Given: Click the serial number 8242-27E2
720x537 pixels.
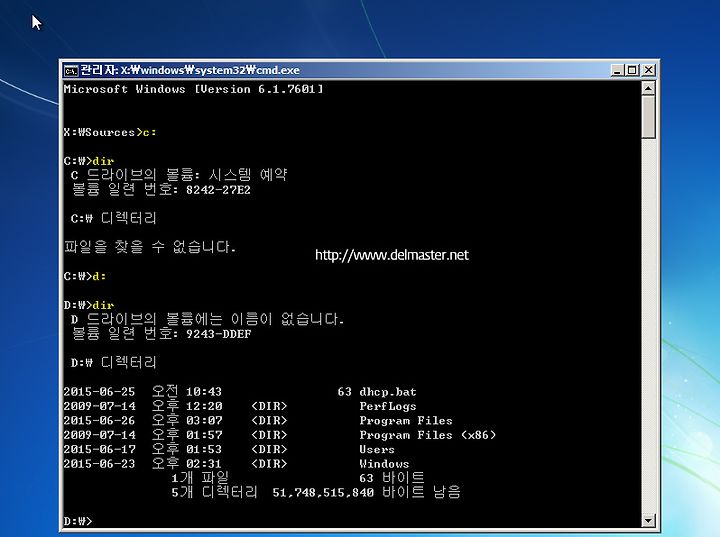Looking at the screenshot, I should (x=218, y=190).
